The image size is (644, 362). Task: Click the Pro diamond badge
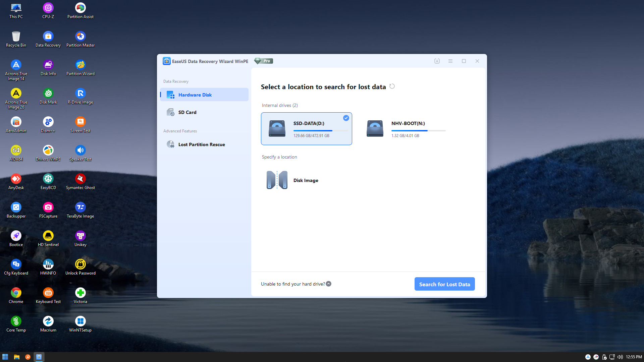click(264, 61)
